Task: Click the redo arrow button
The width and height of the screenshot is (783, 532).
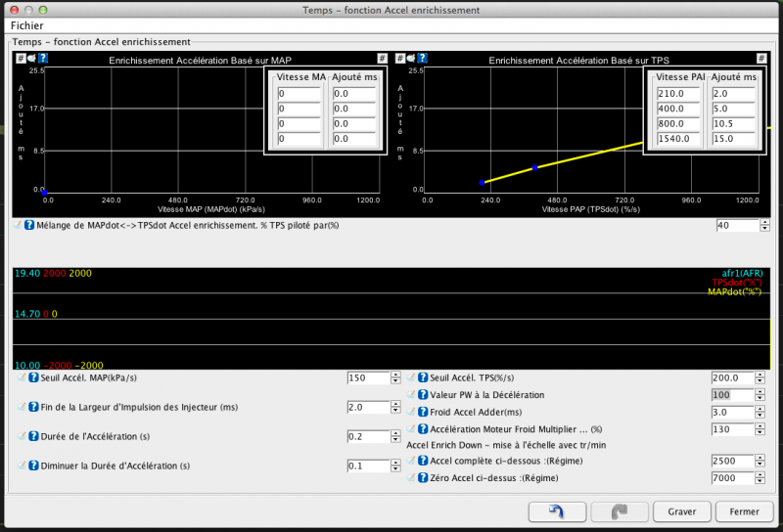Action: pos(620,511)
